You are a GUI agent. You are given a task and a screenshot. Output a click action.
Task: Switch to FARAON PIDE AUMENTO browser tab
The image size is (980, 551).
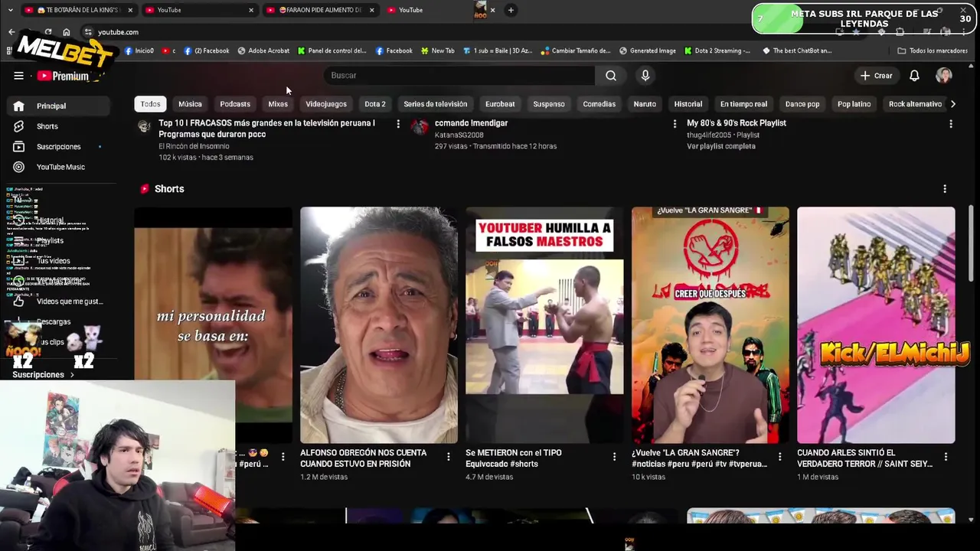point(319,10)
